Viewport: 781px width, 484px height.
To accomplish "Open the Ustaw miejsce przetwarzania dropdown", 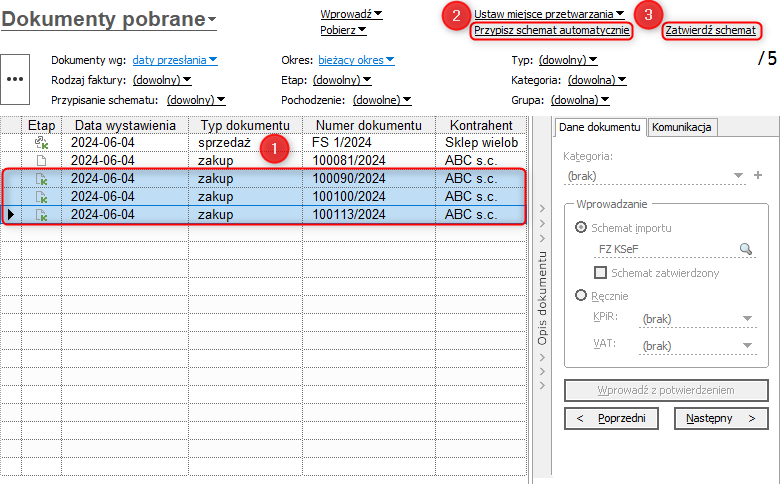I will pyautogui.click(x=549, y=14).
